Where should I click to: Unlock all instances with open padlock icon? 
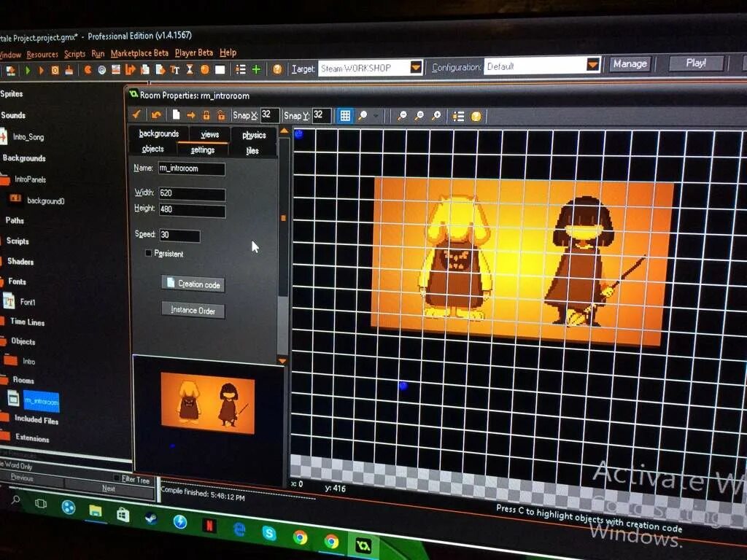(221, 114)
